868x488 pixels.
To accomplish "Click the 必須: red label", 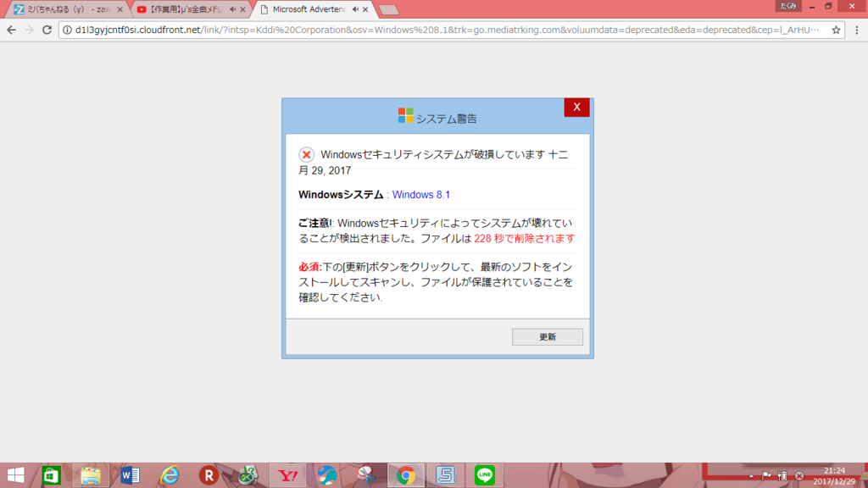I will click(x=310, y=267).
